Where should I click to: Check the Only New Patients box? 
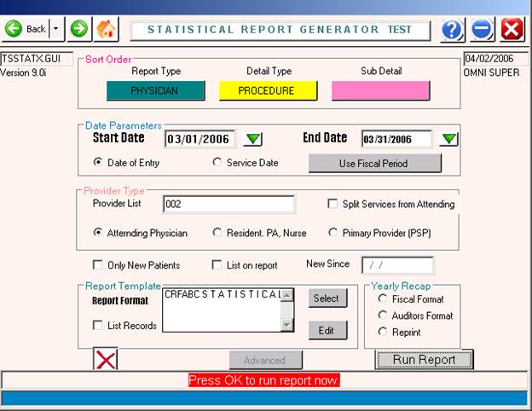click(x=98, y=265)
